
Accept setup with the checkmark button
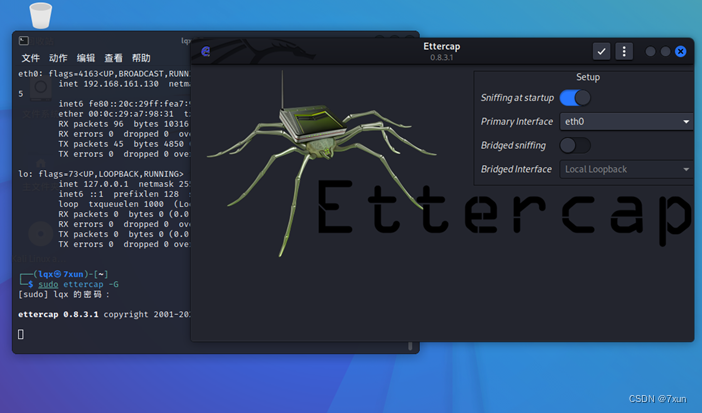pyautogui.click(x=601, y=52)
